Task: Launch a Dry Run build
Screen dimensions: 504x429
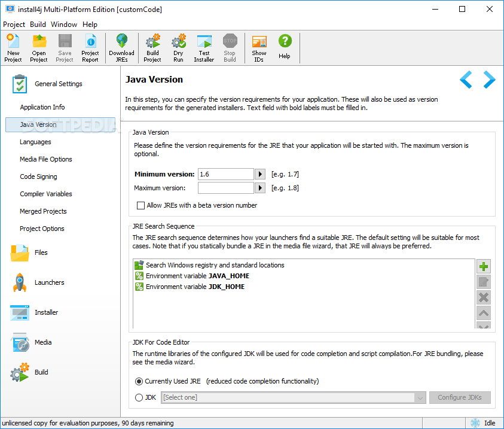Action: point(178,48)
